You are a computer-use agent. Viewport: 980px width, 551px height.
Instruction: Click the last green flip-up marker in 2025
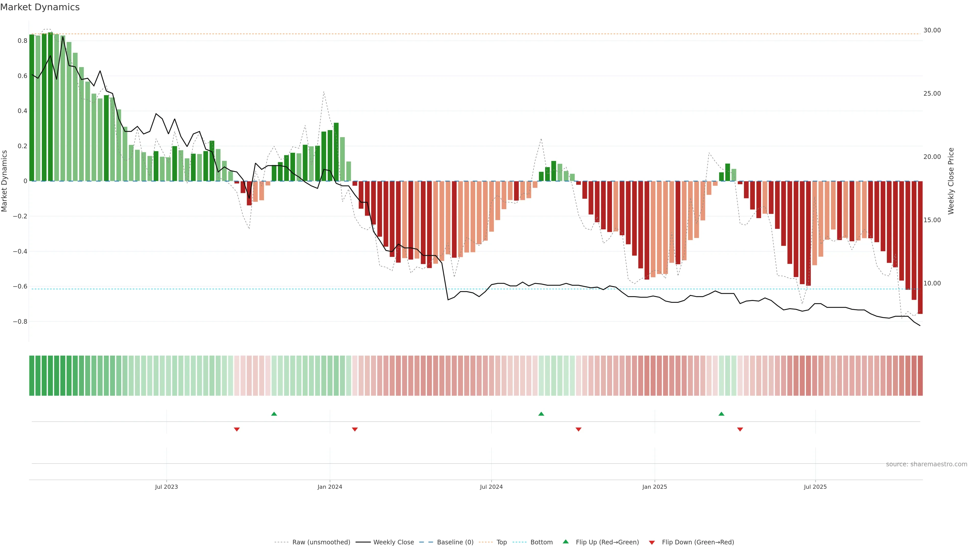[721, 414]
